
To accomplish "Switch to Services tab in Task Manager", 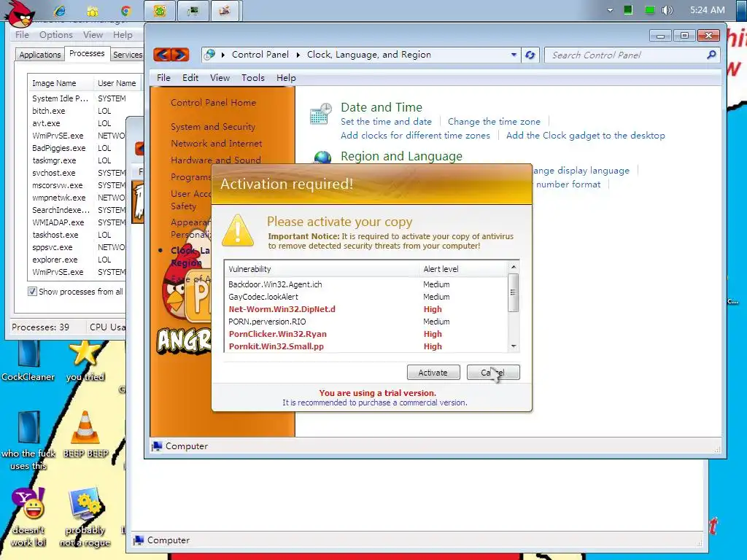I will click(127, 54).
